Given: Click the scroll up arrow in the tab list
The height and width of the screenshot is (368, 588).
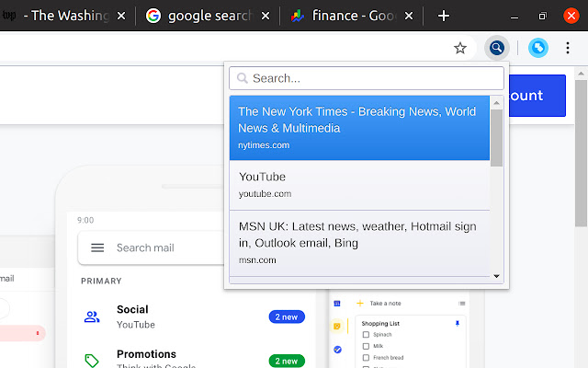Looking at the screenshot, I should (x=496, y=102).
